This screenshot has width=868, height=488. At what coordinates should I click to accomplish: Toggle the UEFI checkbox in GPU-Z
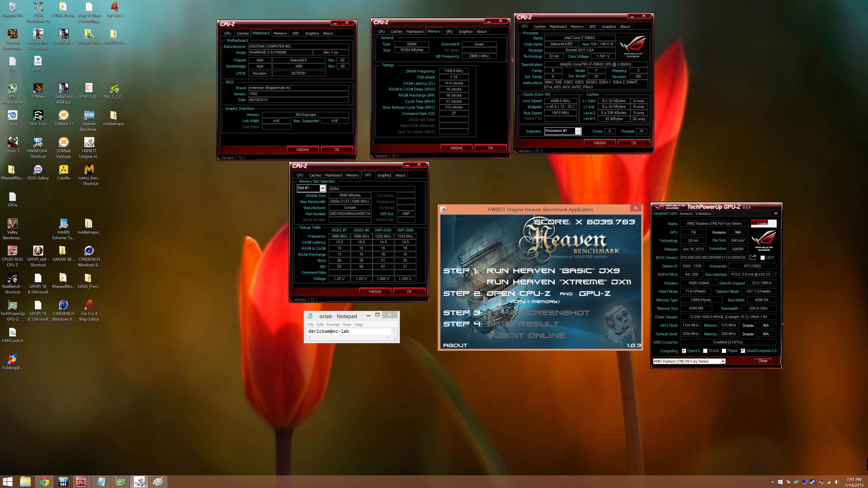[762, 258]
